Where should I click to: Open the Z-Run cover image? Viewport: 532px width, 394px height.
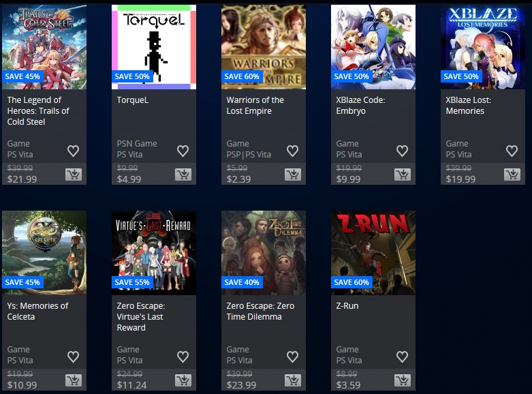pyautogui.click(x=373, y=253)
